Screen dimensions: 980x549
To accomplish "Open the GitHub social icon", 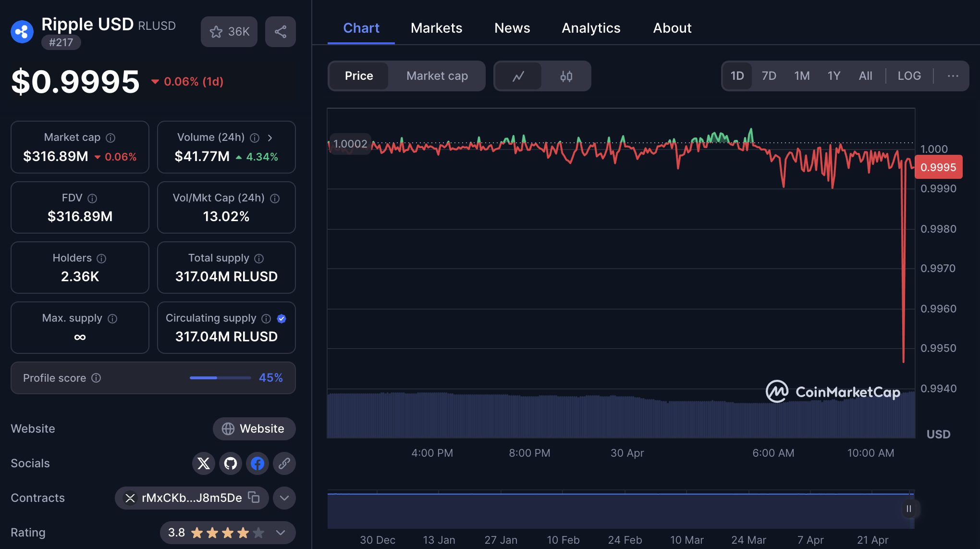I will (x=231, y=463).
